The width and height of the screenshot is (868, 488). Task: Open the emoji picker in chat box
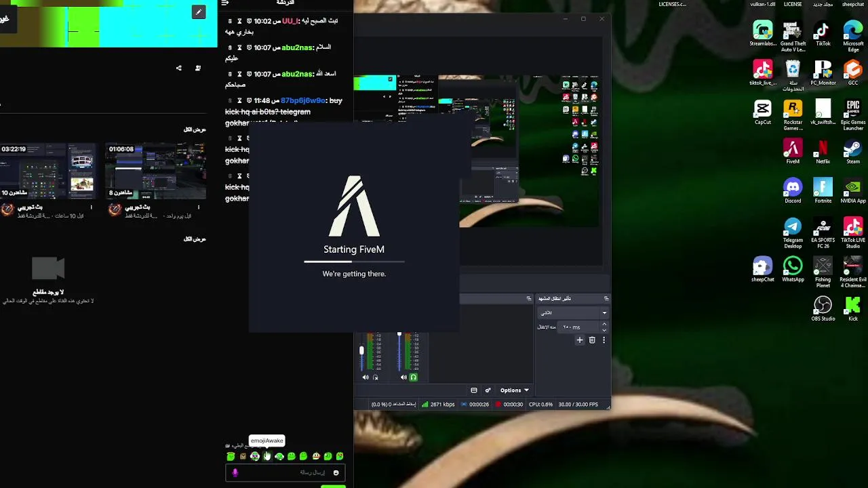coord(336,472)
